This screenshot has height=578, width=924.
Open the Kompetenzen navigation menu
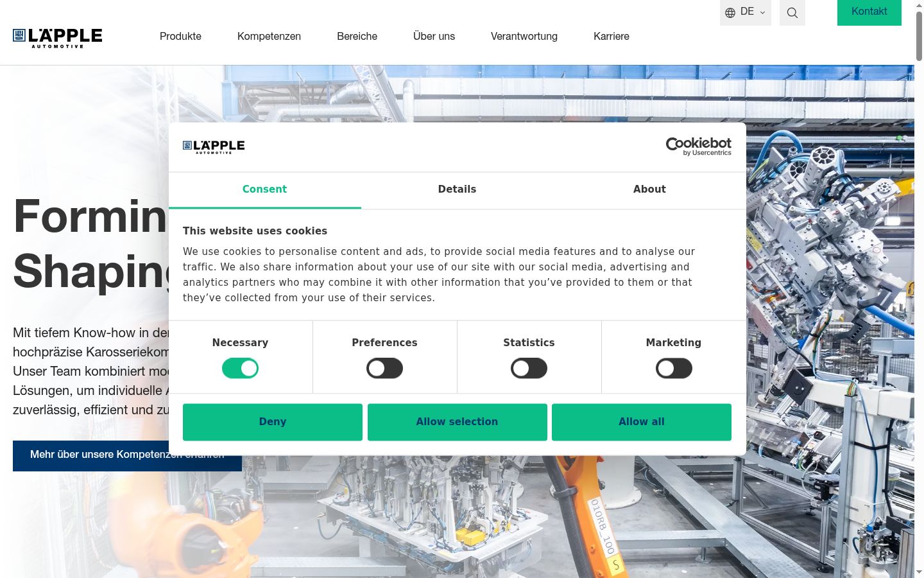coord(269,37)
